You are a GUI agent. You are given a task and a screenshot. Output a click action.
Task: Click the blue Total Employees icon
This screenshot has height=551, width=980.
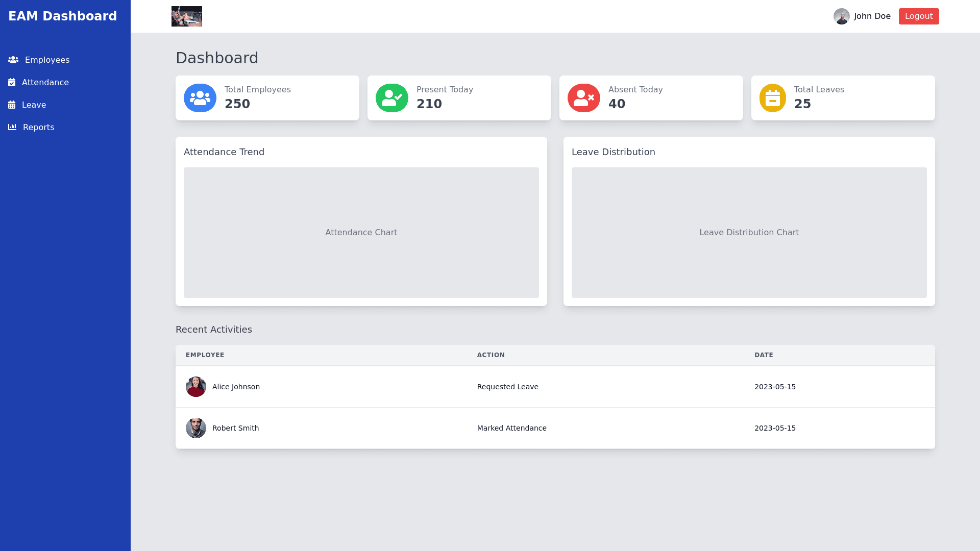point(200,98)
